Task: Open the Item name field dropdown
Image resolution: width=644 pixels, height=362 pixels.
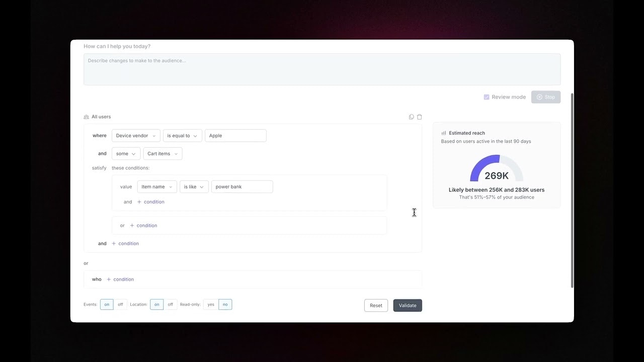Action: 156,187
